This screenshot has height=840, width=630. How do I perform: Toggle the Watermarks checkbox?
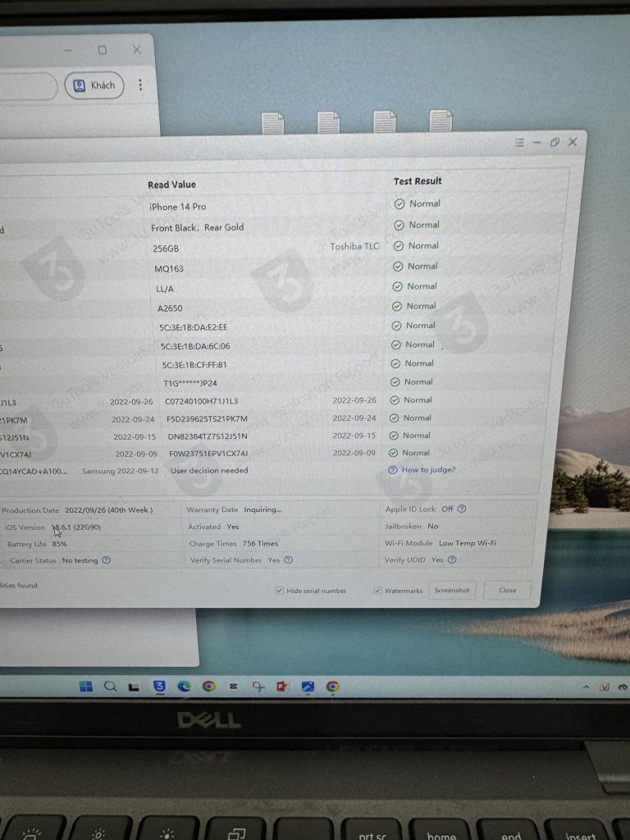[x=377, y=591]
